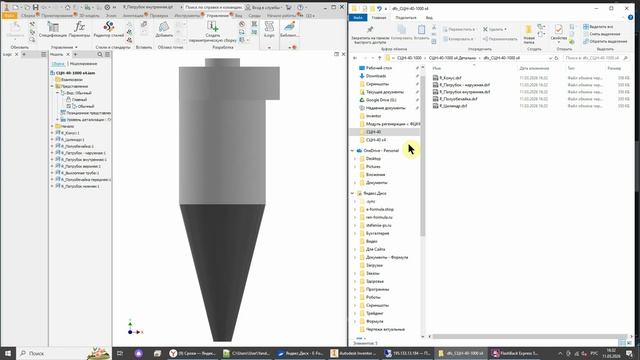The height and width of the screenshot is (360, 640).
Task: Click Переименовать in Explorer ribbon
Action: (500, 39)
